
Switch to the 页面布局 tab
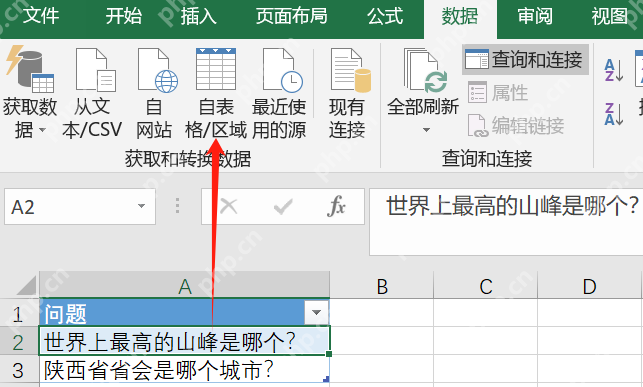pyautogui.click(x=292, y=16)
